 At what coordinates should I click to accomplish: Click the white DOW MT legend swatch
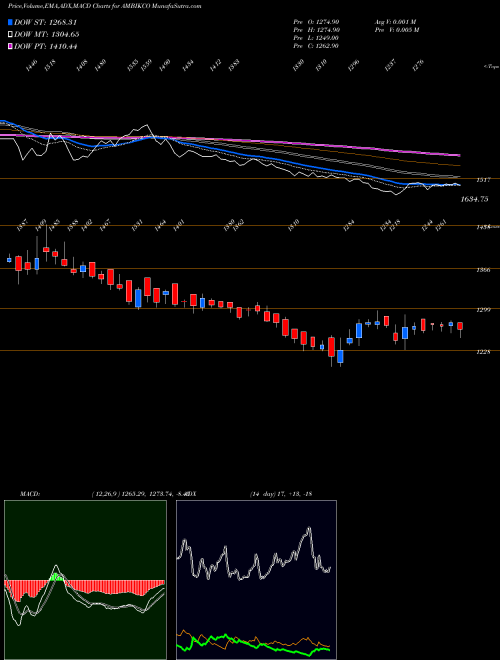[x=10, y=34]
